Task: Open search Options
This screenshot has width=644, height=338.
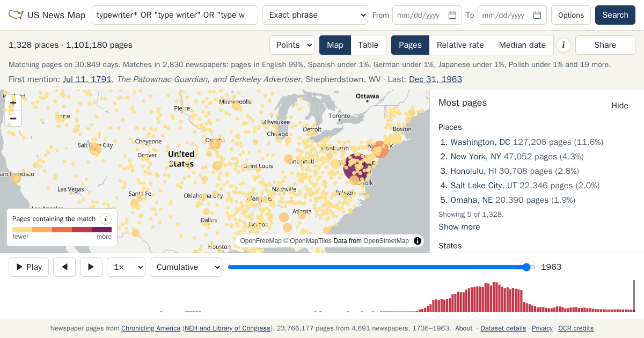Action: click(571, 15)
